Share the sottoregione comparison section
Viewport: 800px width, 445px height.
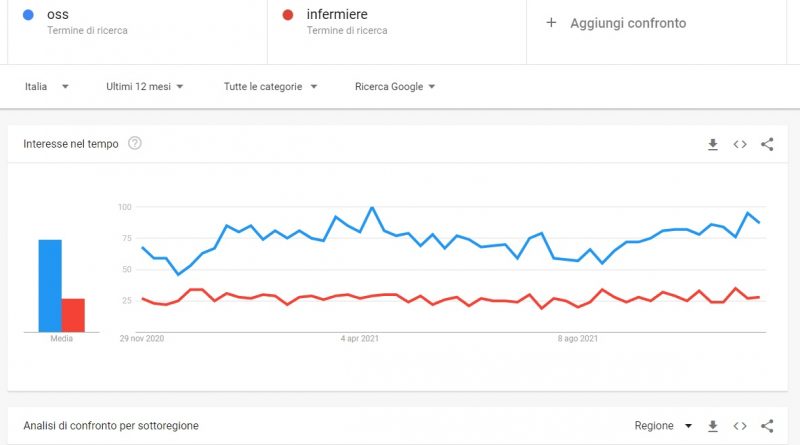[767, 426]
